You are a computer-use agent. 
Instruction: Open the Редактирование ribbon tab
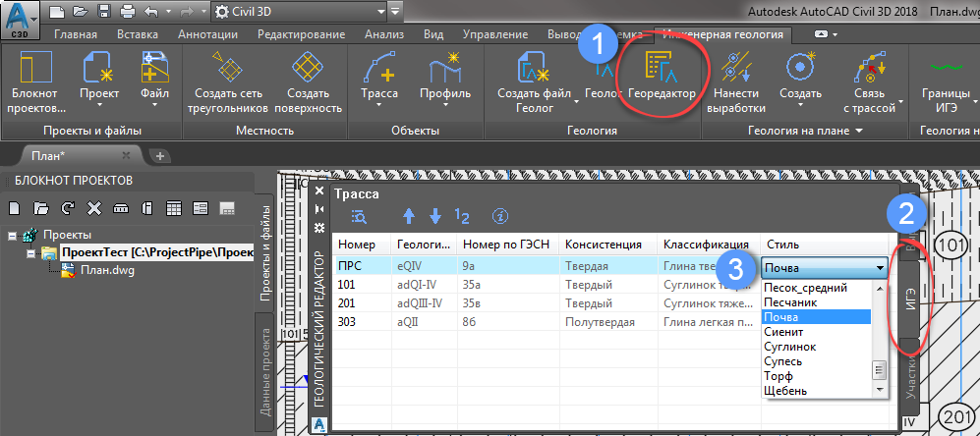301,34
